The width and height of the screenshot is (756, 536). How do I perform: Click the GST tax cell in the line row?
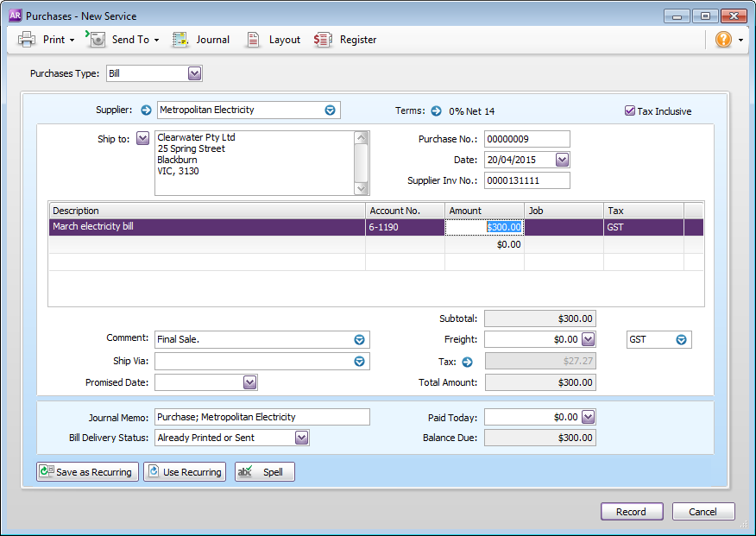tap(643, 227)
